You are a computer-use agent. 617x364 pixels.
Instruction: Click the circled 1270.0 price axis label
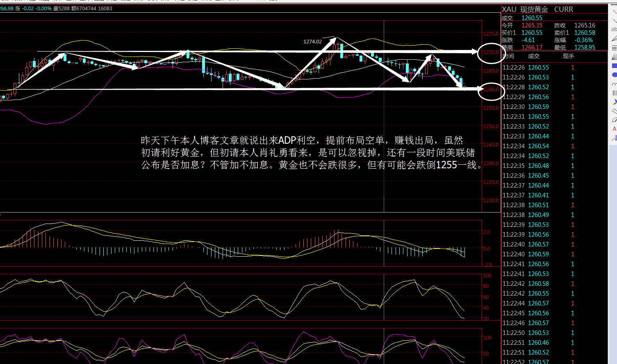tap(490, 52)
